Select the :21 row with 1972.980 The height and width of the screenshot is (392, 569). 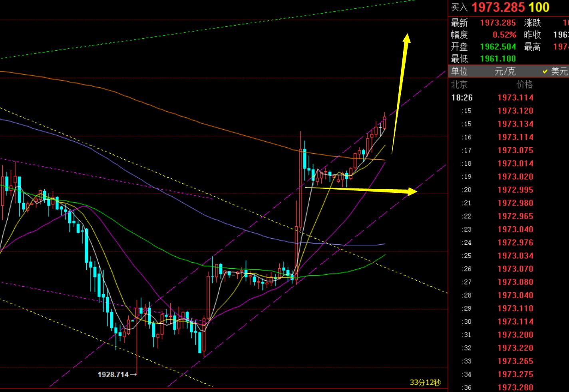(x=509, y=203)
